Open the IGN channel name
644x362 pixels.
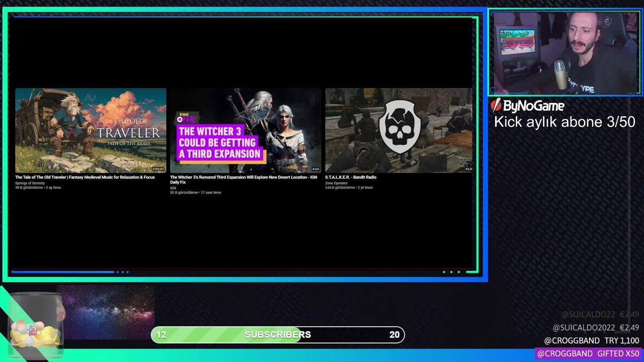173,188
